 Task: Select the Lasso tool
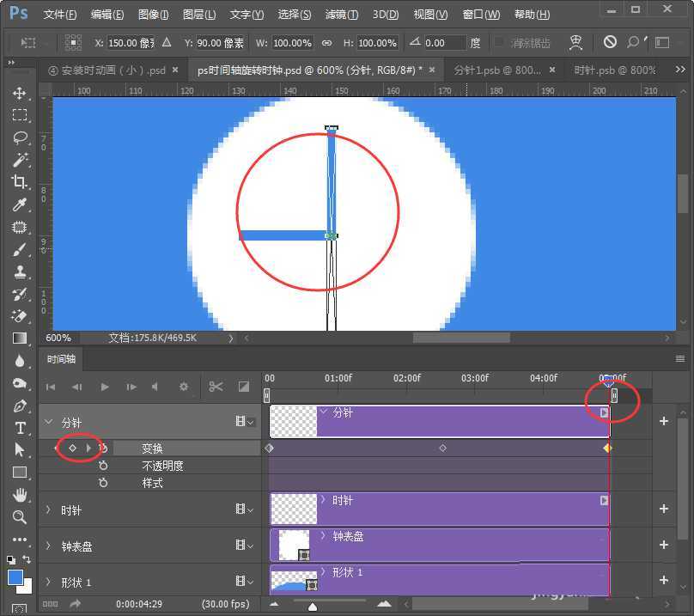19,137
